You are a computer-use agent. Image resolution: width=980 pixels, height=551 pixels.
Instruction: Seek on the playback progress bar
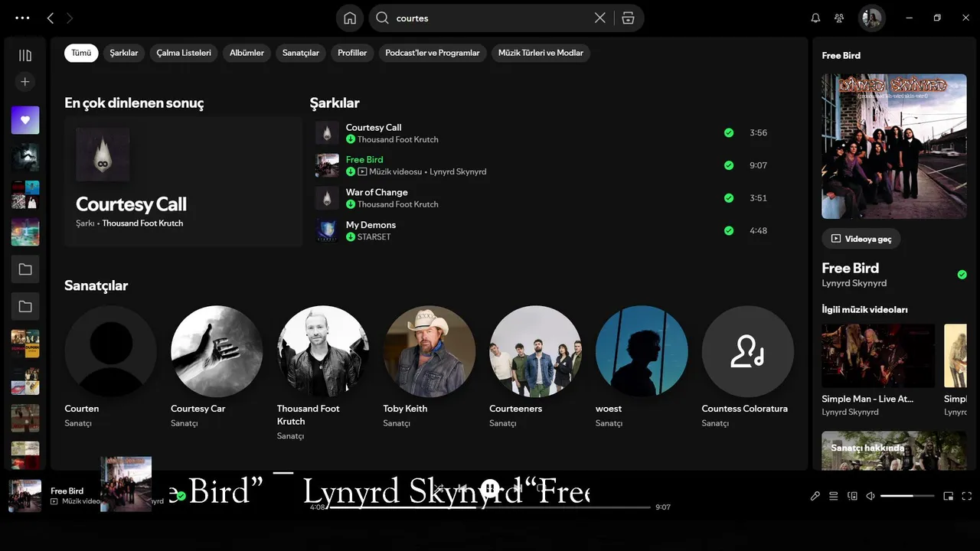[490, 507]
